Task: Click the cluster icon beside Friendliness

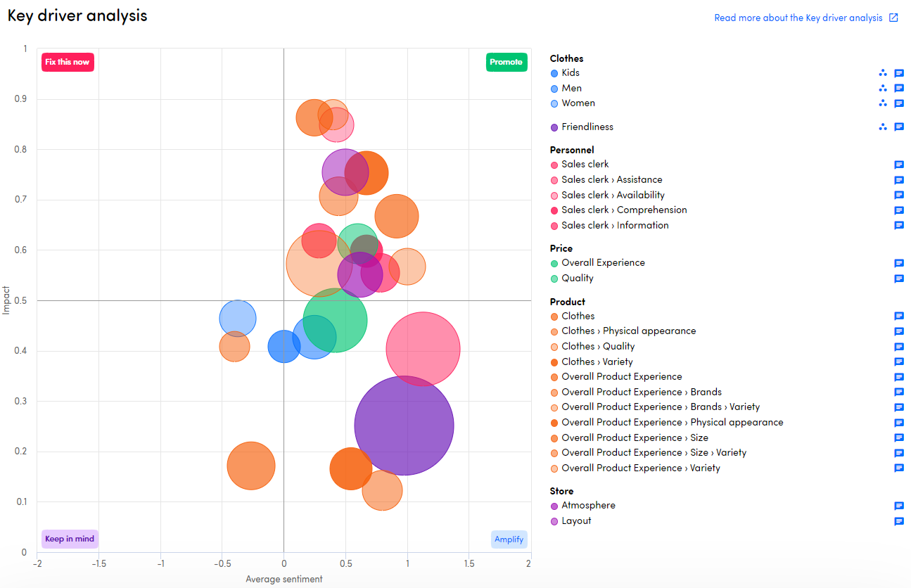Action: [882, 127]
